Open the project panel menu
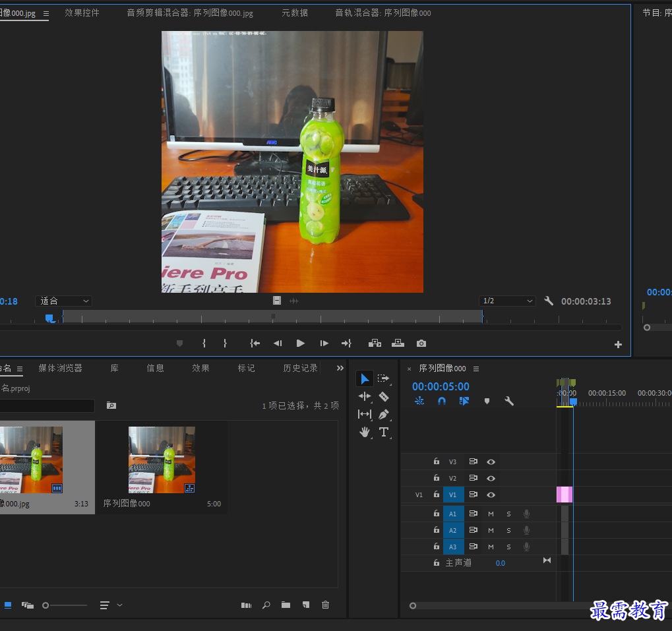Image resolution: width=672 pixels, height=631 pixels. 20,369
